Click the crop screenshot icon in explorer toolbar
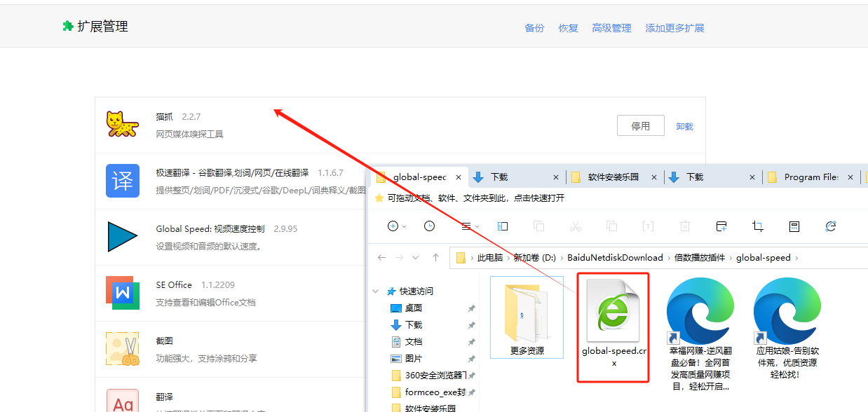 tap(758, 226)
